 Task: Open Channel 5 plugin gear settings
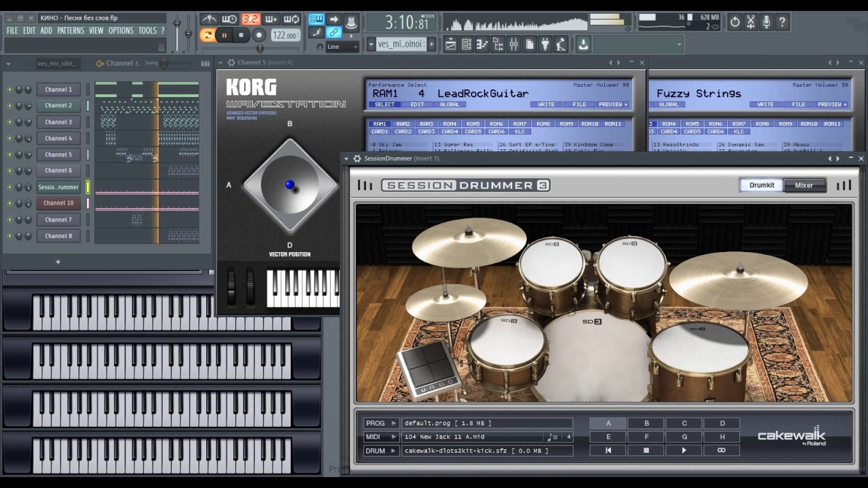coord(231,63)
